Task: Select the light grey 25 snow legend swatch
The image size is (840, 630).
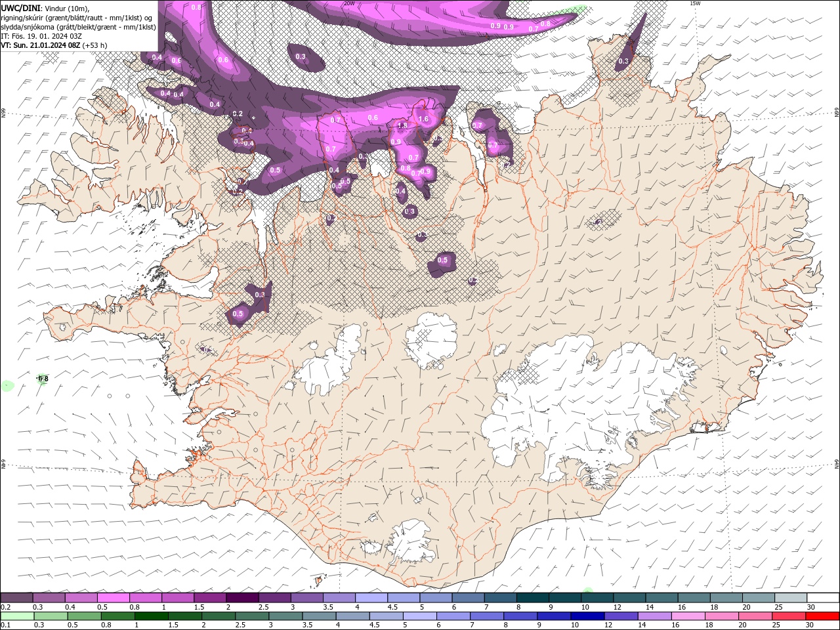Action: pyautogui.click(x=791, y=597)
